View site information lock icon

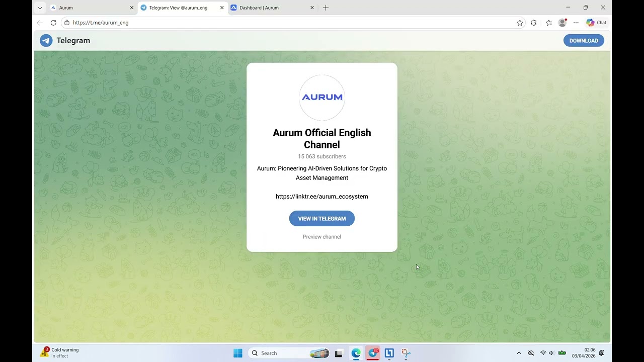67,23
